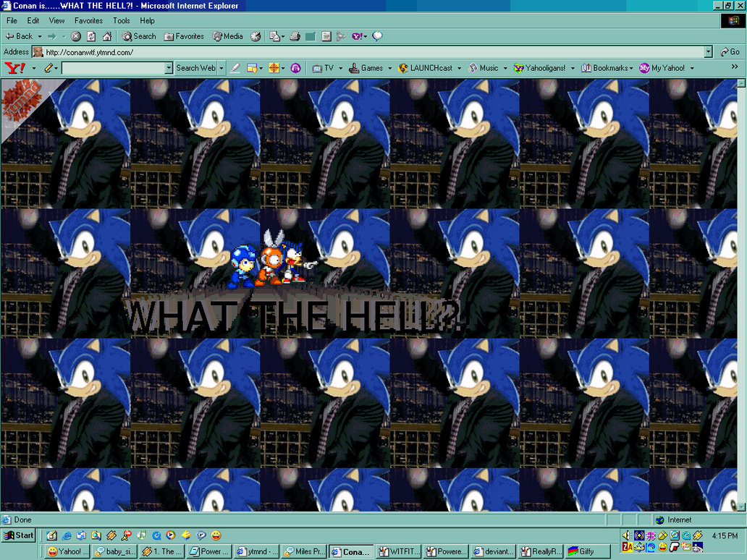Click the Forward arrow button

[52, 36]
